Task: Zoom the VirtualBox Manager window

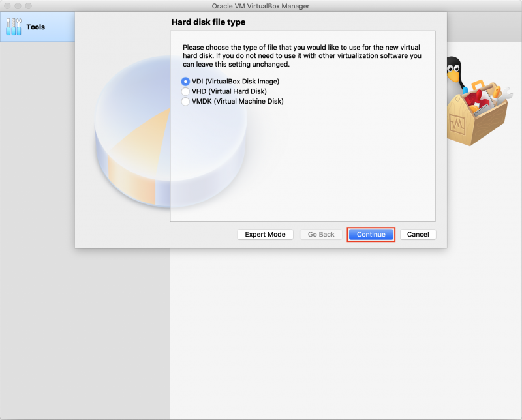Action: click(28, 6)
